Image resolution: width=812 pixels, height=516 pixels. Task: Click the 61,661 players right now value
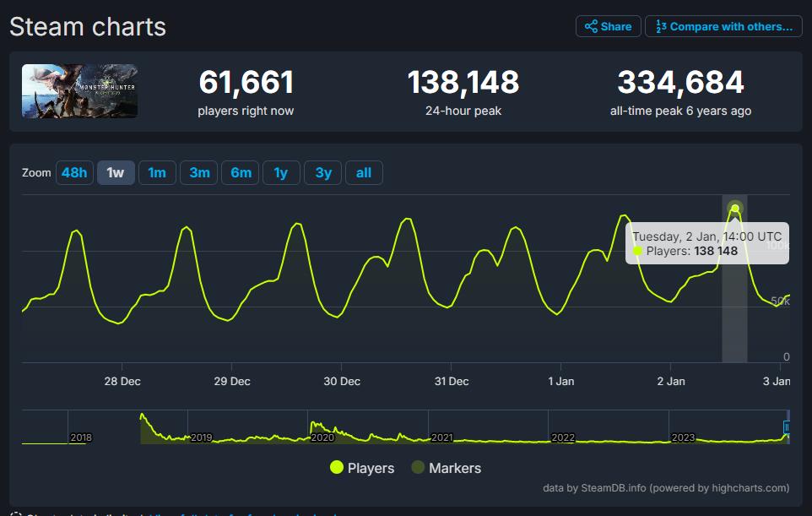(x=246, y=83)
